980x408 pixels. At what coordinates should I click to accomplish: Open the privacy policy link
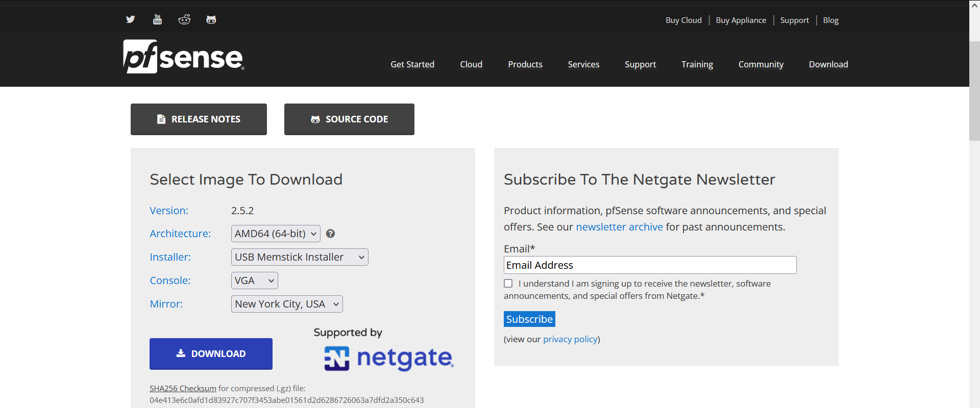click(x=570, y=339)
